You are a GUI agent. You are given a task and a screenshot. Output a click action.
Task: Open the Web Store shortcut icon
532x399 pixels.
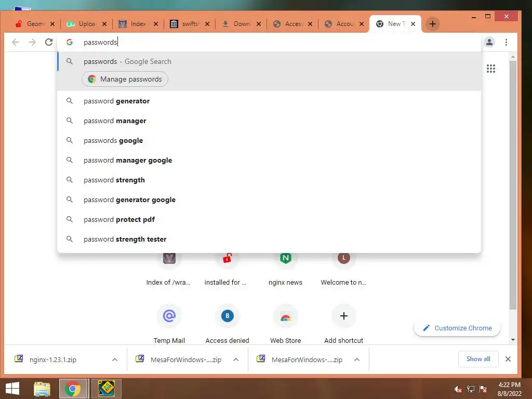(x=285, y=316)
